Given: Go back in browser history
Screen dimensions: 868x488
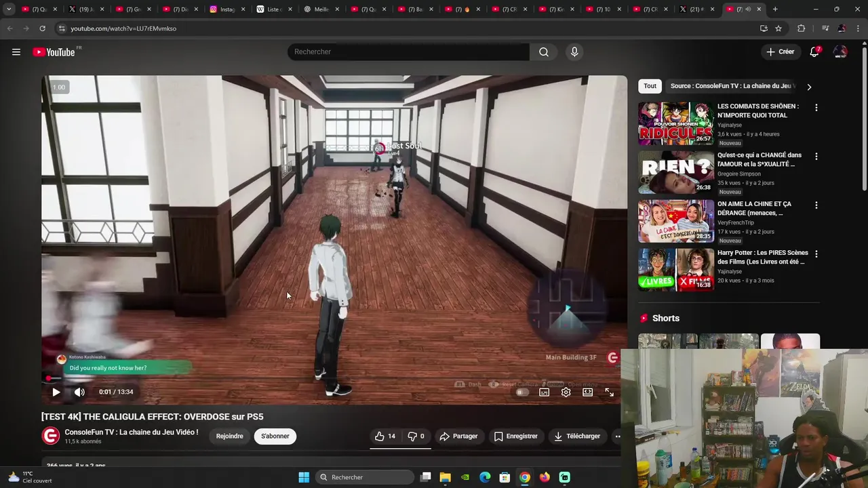Looking at the screenshot, I should click(9, 28).
